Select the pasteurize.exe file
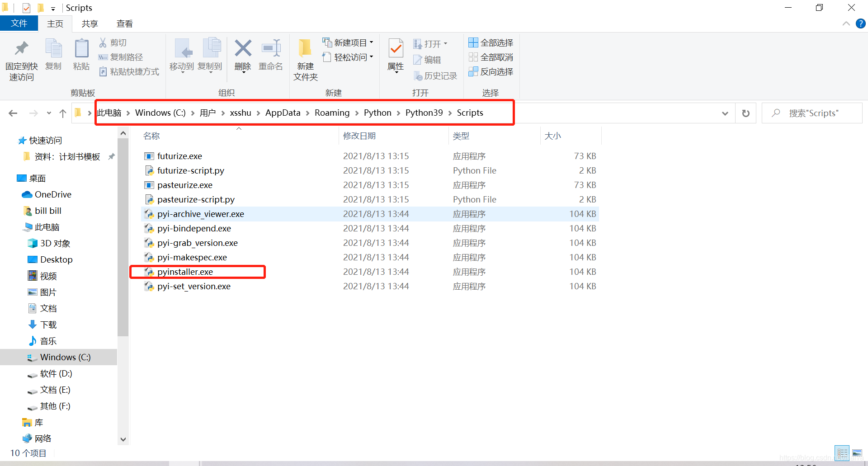 (x=185, y=185)
